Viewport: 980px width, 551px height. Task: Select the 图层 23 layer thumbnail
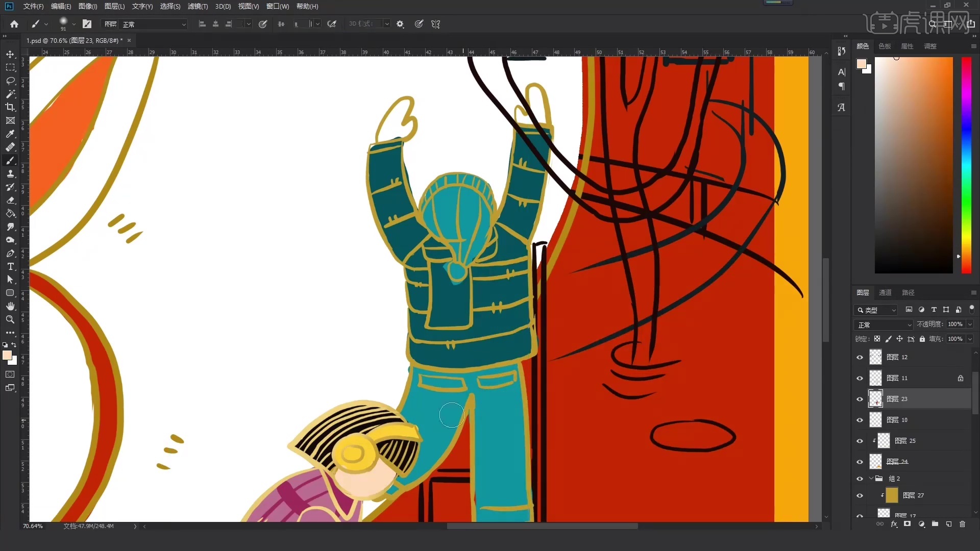click(x=876, y=399)
